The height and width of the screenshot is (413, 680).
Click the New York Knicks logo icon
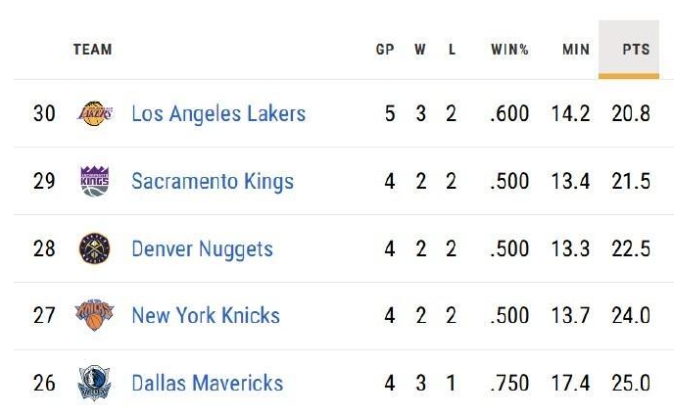coord(95,316)
